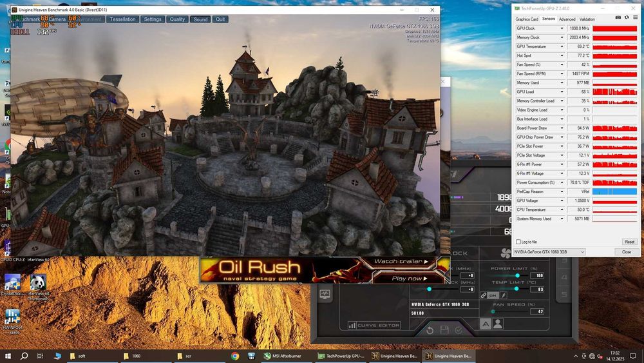Image resolution: width=644 pixels, height=363 pixels.
Task: Open Afterburner hardware monitor icon
Action: tap(325, 295)
